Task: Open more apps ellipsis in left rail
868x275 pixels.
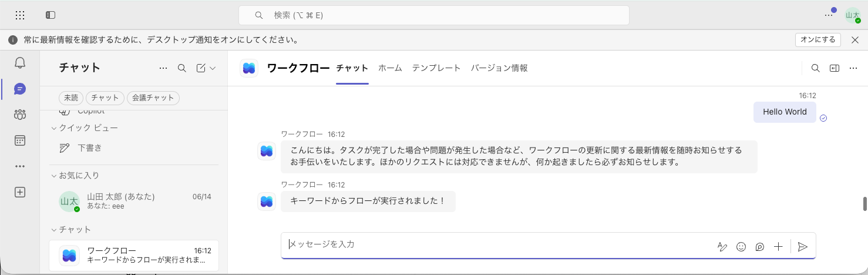Action: coord(20,166)
